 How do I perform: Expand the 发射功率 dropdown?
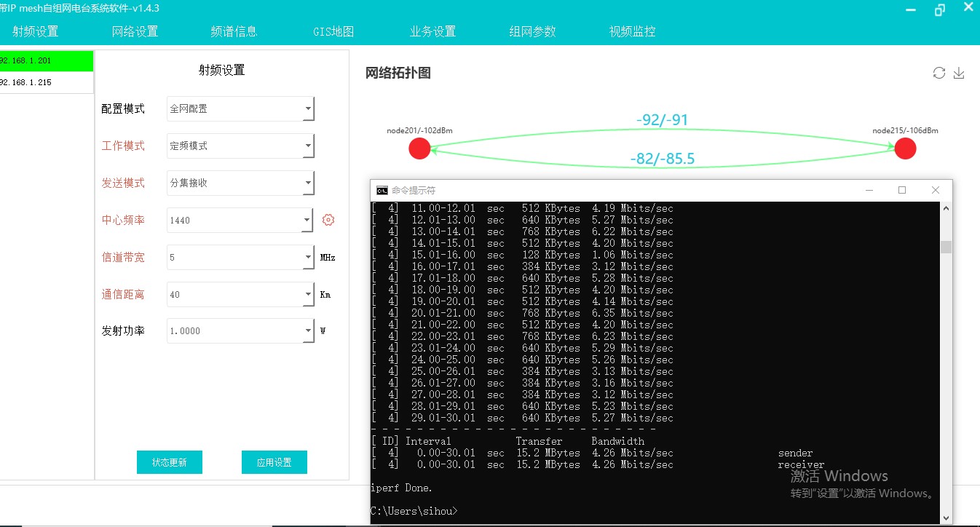309,331
